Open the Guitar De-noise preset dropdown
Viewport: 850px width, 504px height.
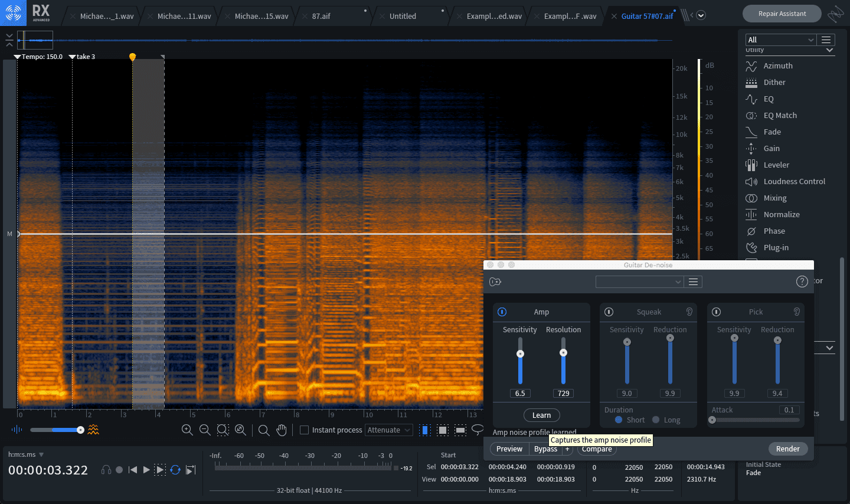click(639, 282)
